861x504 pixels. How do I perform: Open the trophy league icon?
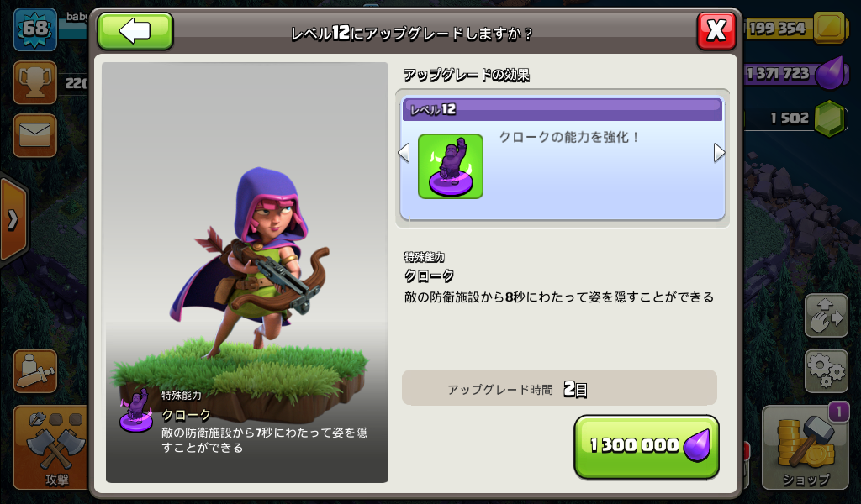34,82
